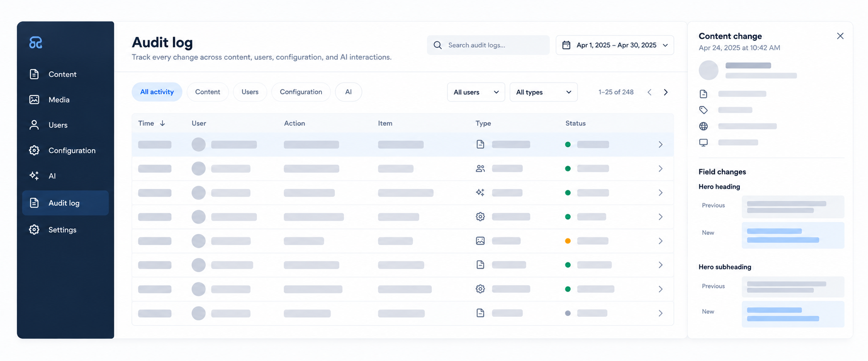Click the New value box under Hero subheading
This screenshot has width=868, height=361.
point(793,314)
